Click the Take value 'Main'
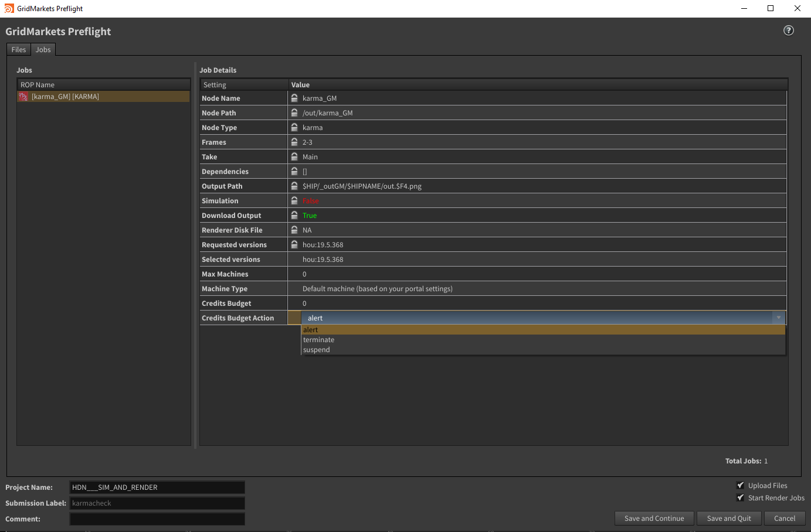 [x=310, y=157]
